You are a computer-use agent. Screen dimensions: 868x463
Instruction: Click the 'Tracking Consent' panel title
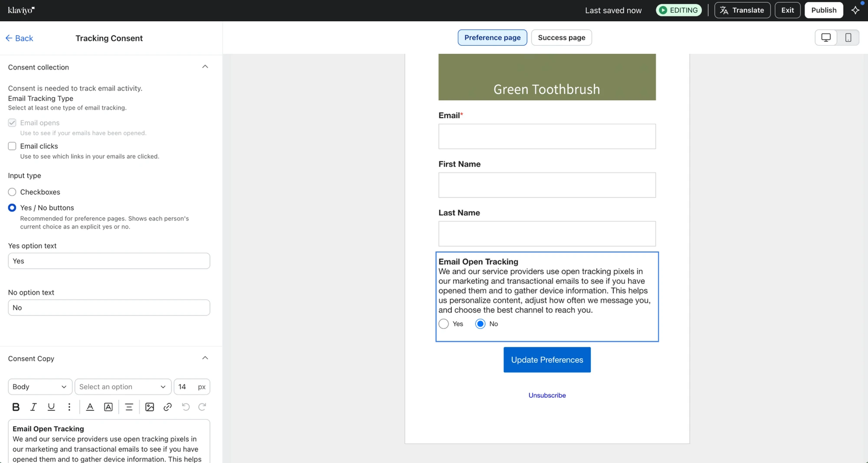coord(109,38)
